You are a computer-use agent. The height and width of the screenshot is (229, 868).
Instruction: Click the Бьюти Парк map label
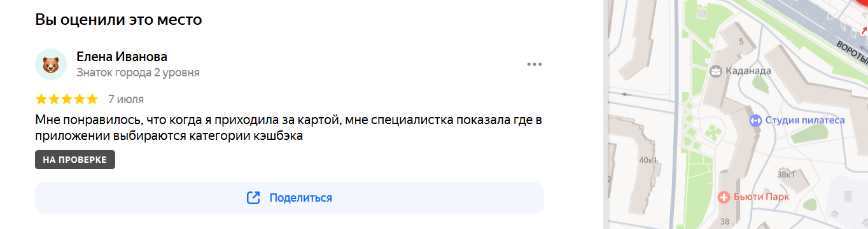tap(761, 197)
